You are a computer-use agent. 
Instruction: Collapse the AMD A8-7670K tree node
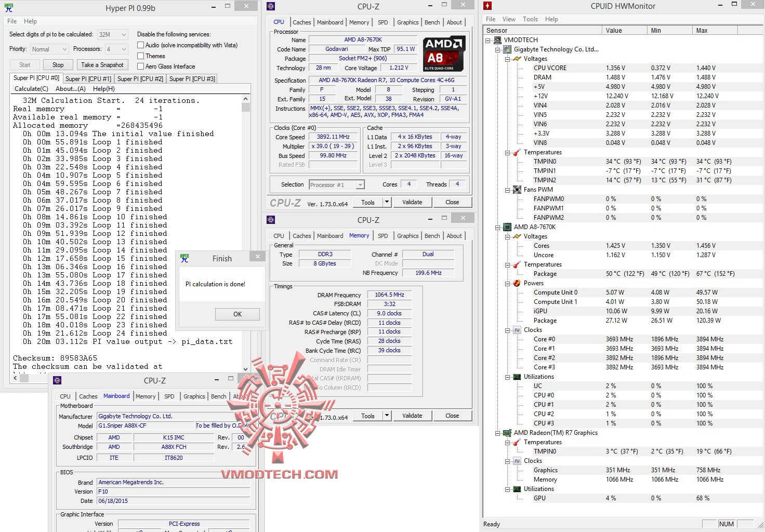[x=497, y=227]
